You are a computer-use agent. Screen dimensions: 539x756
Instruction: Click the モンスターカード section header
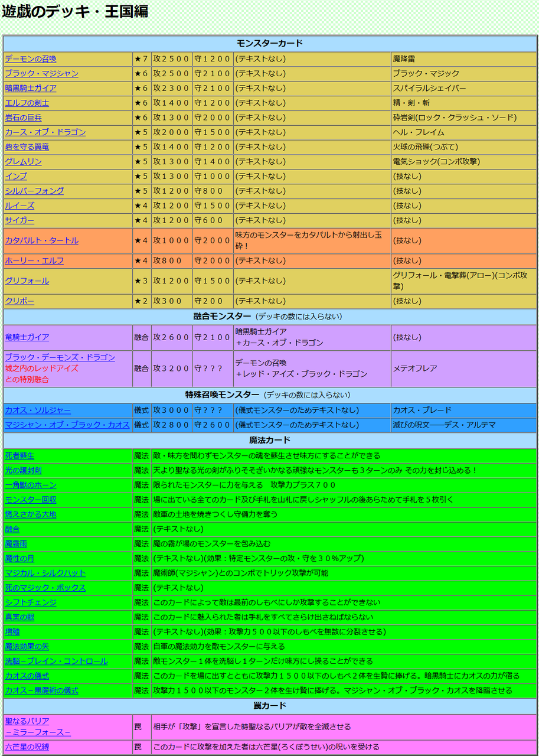[270, 44]
